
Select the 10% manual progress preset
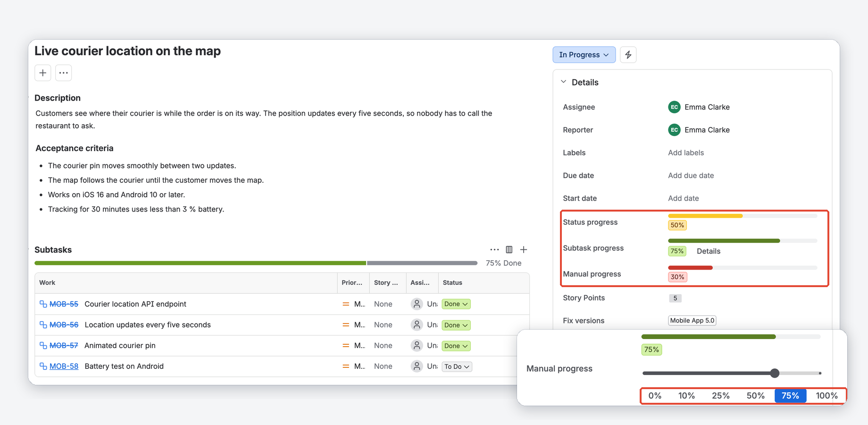(x=686, y=396)
